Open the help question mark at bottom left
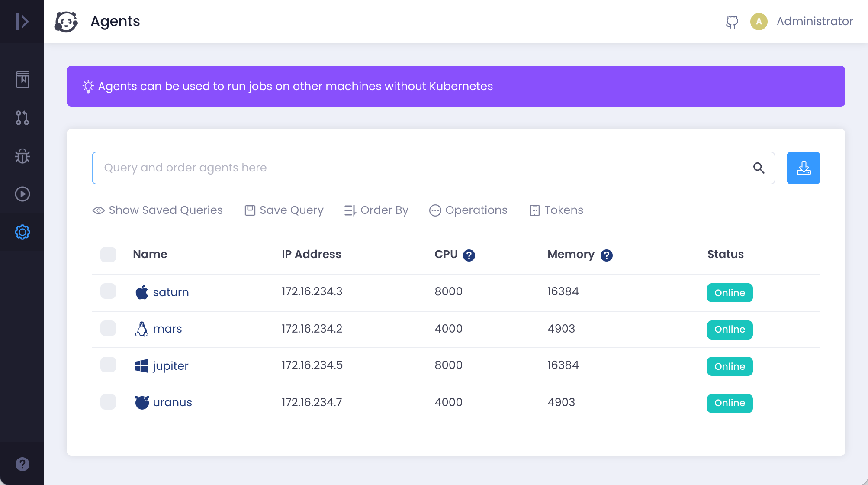Screen dimensions: 868x485 coord(22,464)
